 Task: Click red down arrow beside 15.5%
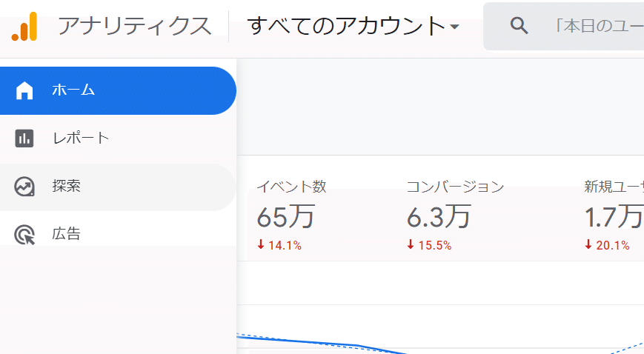click(411, 245)
